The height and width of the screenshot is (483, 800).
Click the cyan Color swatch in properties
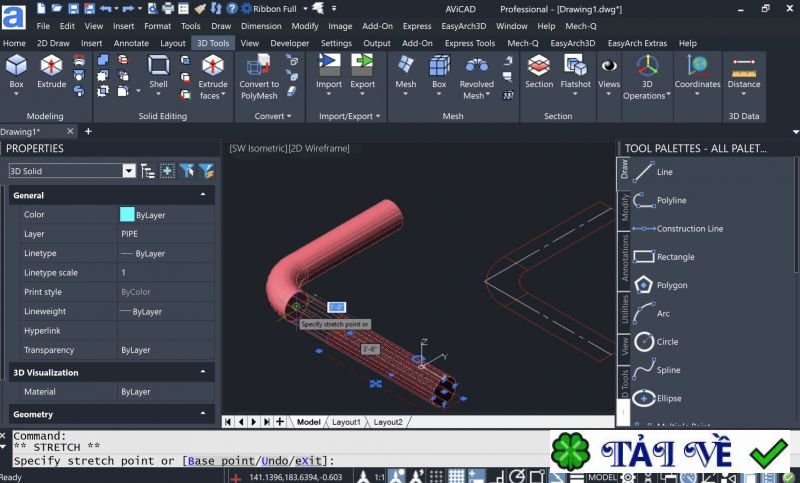click(x=127, y=214)
